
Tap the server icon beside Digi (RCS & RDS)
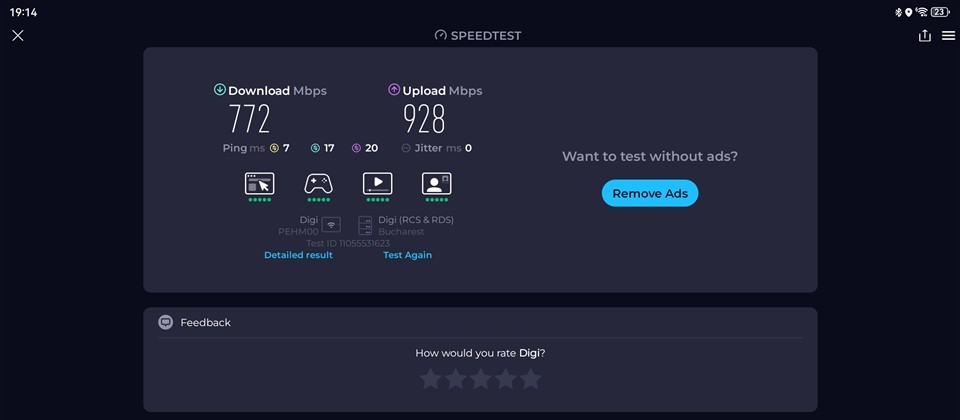pos(365,225)
